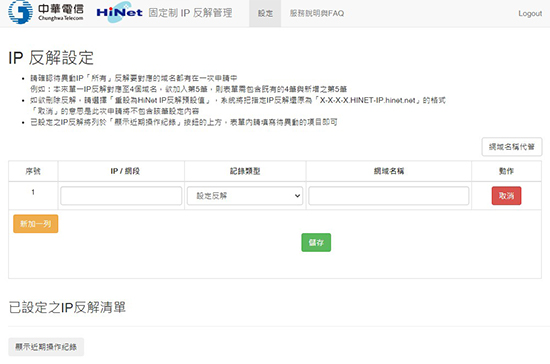Image resolution: width=550 pixels, height=364 pixels.
Task: Focus the IP / 網段 input field
Action: tap(121, 196)
